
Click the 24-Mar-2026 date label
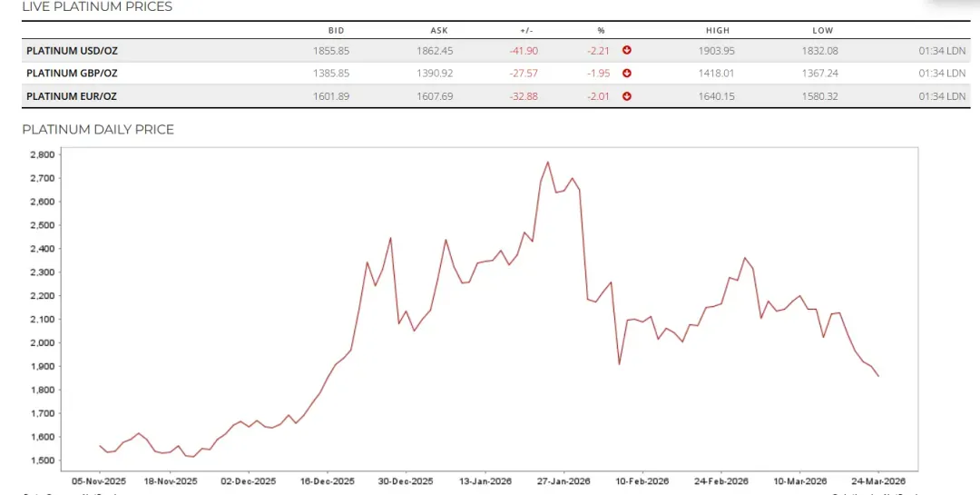[878, 481]
